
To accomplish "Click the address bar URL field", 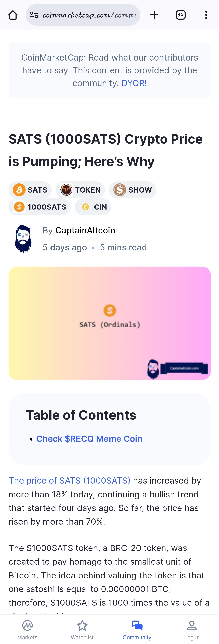I will 89,15.
